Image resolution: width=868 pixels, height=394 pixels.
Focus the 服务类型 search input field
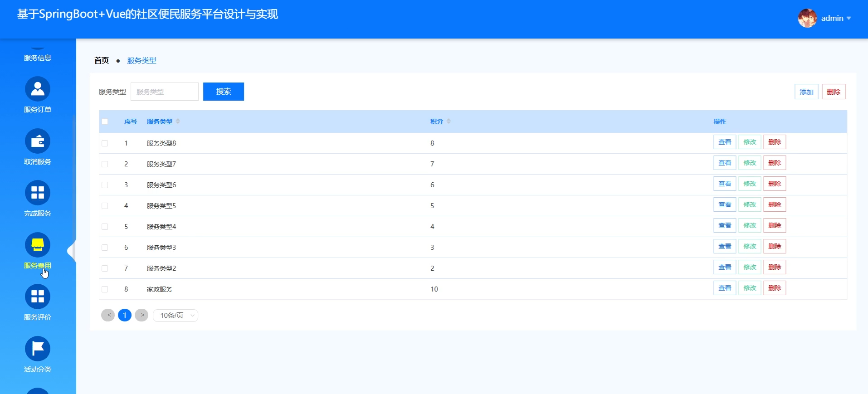click(x=165, y=92)
